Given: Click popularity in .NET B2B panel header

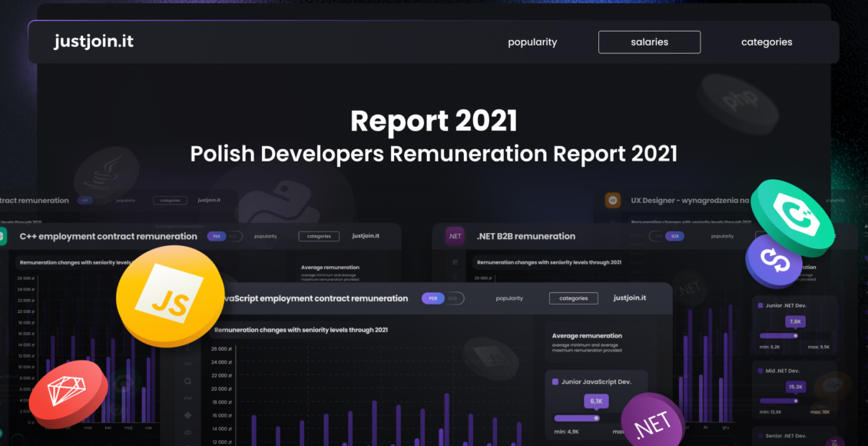Looking at the screenshot, I should pos(722,236).
